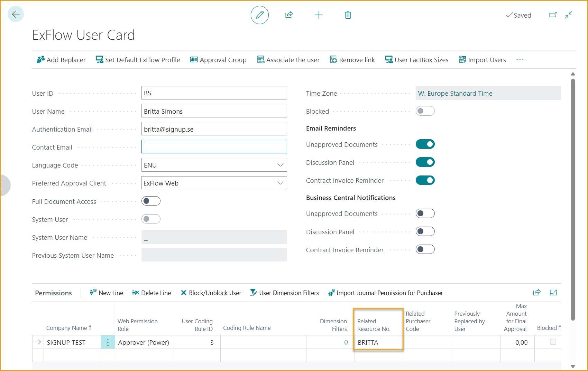This screenshot has height=371, width=588.
Task: Disable Email Reminders Discussion Panel toggle
Action: [425, 162]
